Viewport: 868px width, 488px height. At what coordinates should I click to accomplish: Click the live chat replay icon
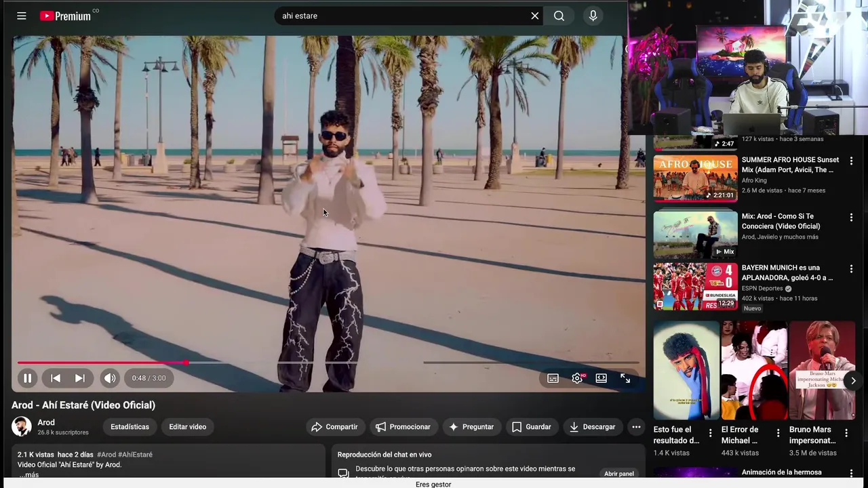point(343,473)
